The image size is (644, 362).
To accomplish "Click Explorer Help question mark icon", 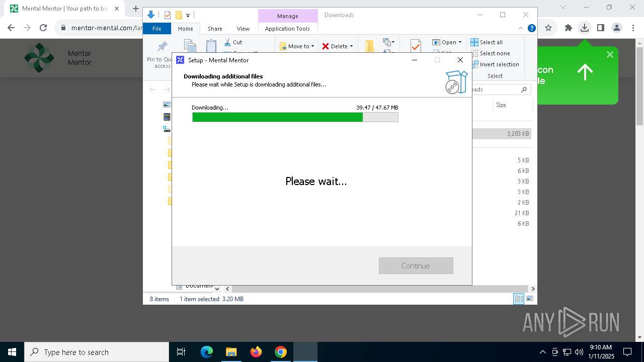I will (x=531, y=28).
